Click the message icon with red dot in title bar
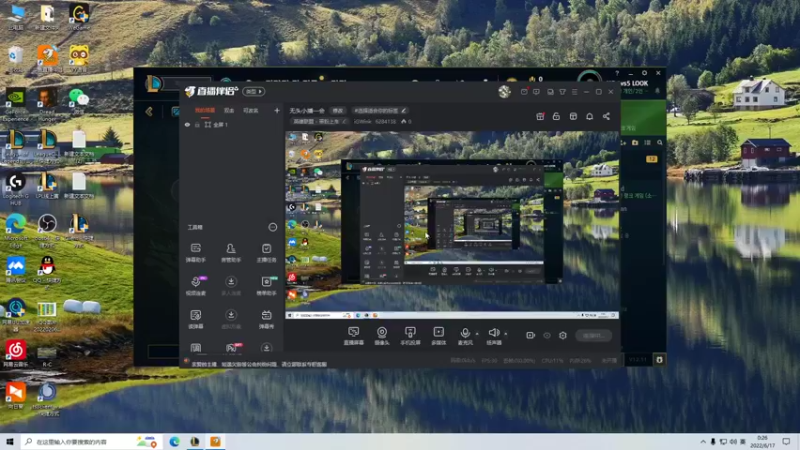 pos(524,92)
